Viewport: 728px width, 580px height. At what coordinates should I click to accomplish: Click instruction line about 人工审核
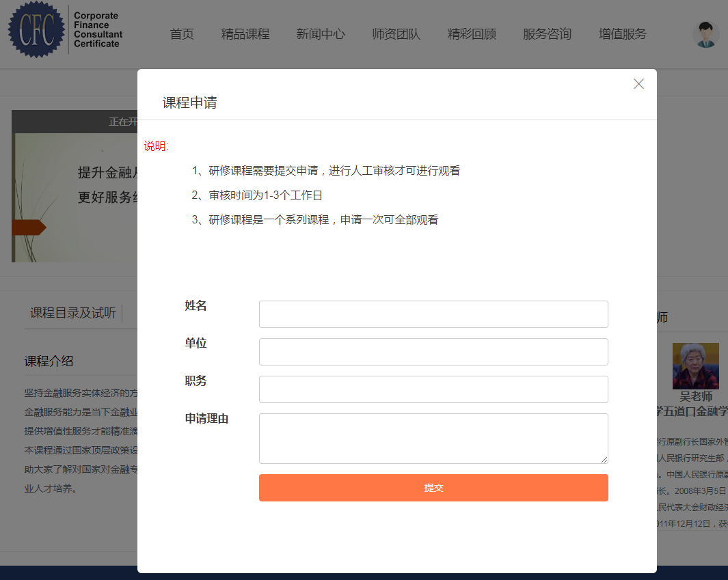click(x=325, y=171)
